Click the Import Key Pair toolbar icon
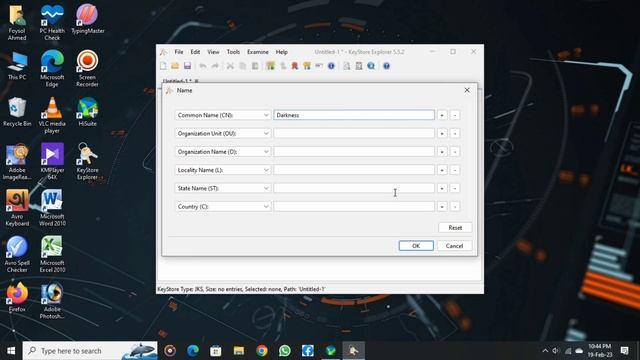The image size is (640, 360). click(x=307, y=66)
